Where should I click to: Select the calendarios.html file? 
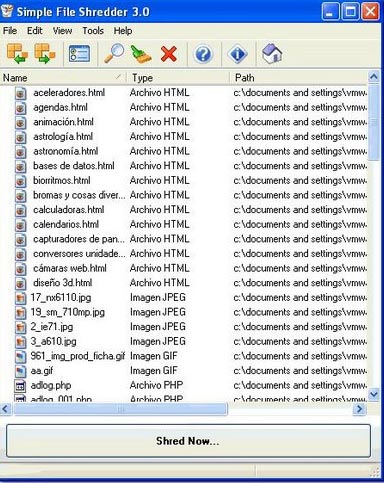click(66, 225)
